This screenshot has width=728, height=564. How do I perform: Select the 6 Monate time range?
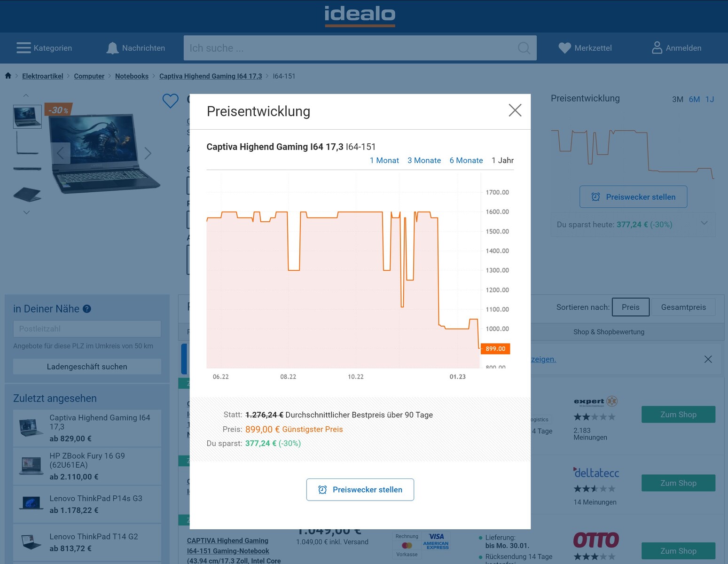point(466,160)
